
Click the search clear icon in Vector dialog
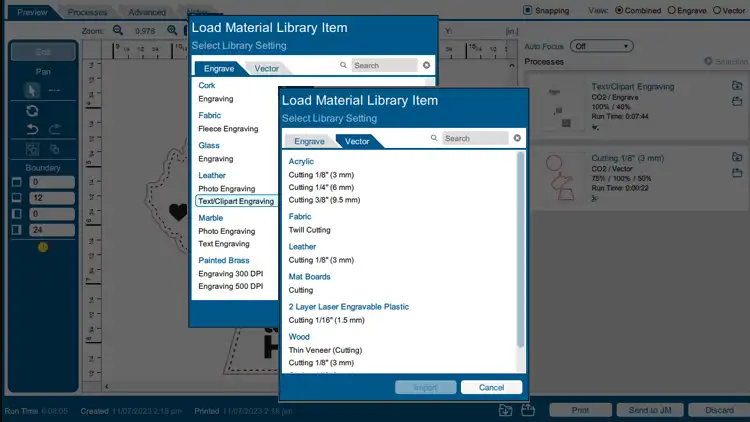tap(517, 138)
